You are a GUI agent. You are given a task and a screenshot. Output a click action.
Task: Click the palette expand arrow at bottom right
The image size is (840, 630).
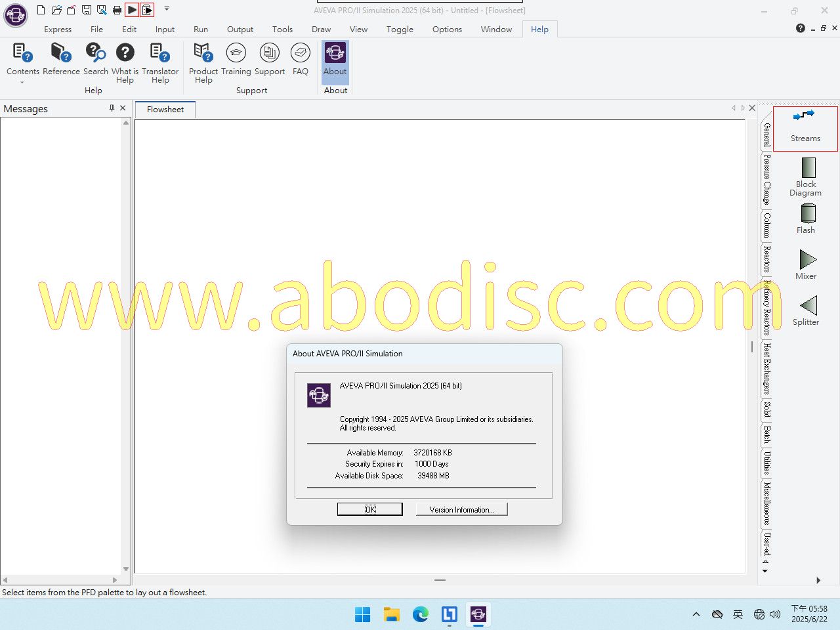pos(818,580)
